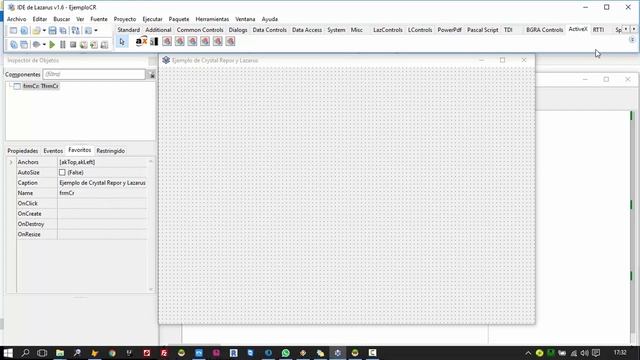Click the Caption property value
640x360 pixels.
tap(102, 183)
